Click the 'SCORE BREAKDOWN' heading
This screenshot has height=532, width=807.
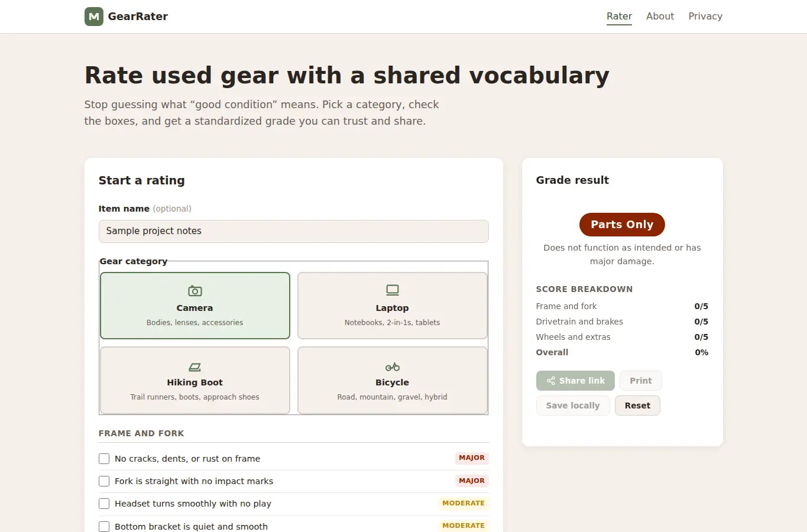pos(584,289)
